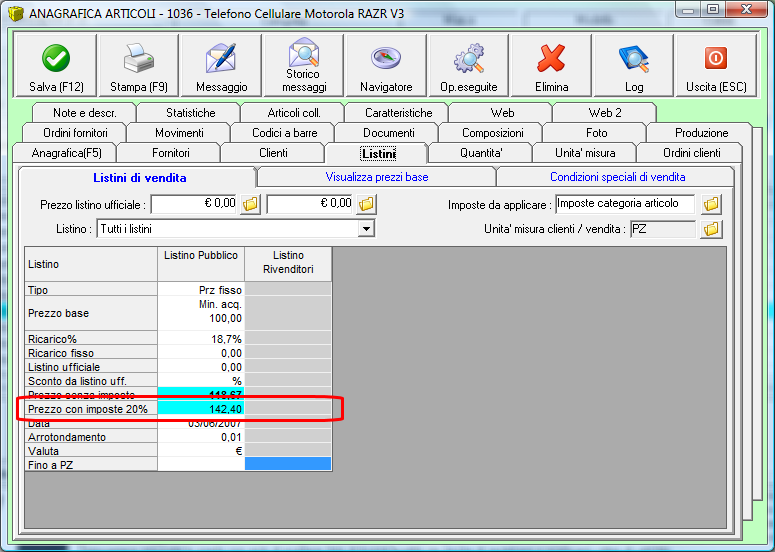Viewport: 775px width, 552px height.
Task: Click folder icon beside Imposte da applicare
Action: tap(711, 204)
